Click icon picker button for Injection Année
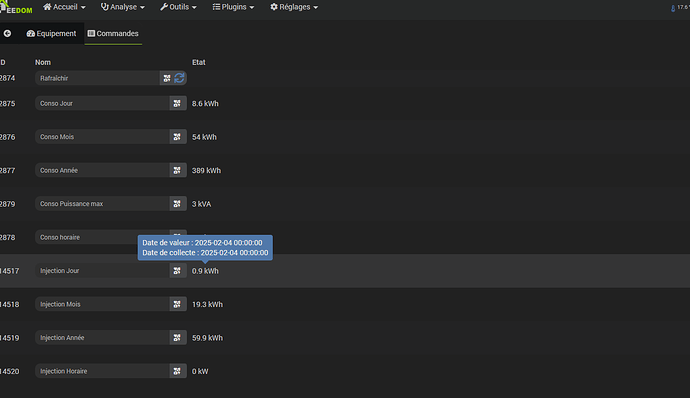This screenshot has height=398, width=690. 177,338
